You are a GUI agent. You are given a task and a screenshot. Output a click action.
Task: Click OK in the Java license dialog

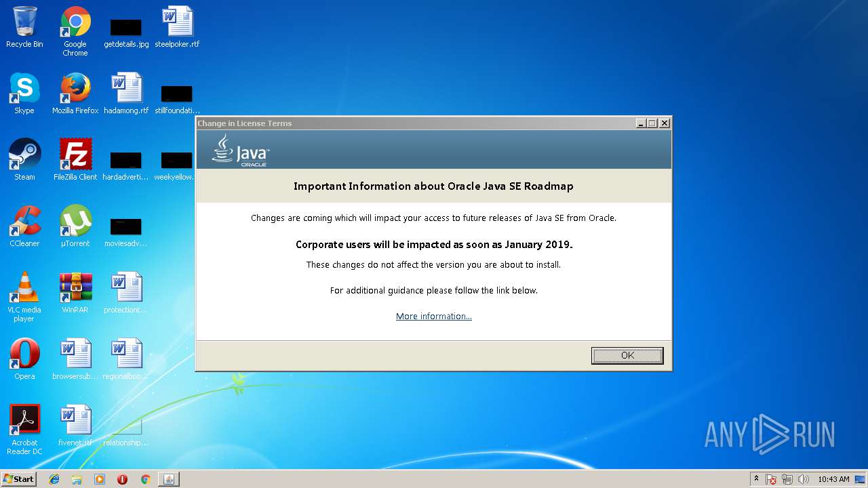pyautogui.click(x=627, y=355)
